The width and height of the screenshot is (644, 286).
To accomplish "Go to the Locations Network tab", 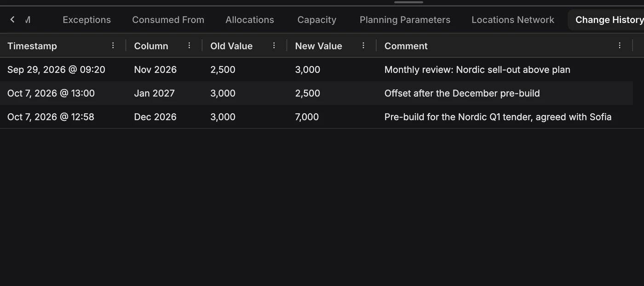I will [x=513, y=20].
